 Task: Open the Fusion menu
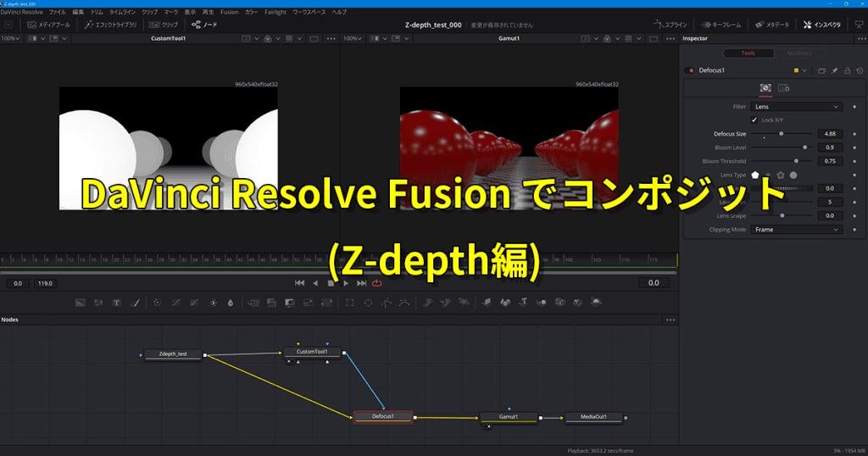pos(229,13)
